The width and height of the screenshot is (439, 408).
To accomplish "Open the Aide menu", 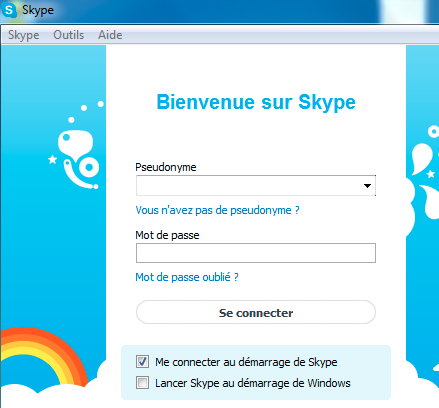I will (110, 35).
